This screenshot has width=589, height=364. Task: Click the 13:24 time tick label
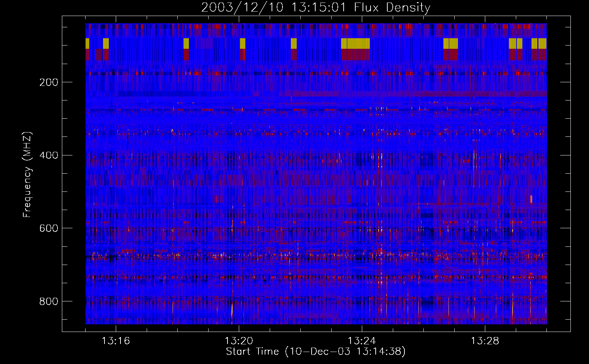pos(362,341)
